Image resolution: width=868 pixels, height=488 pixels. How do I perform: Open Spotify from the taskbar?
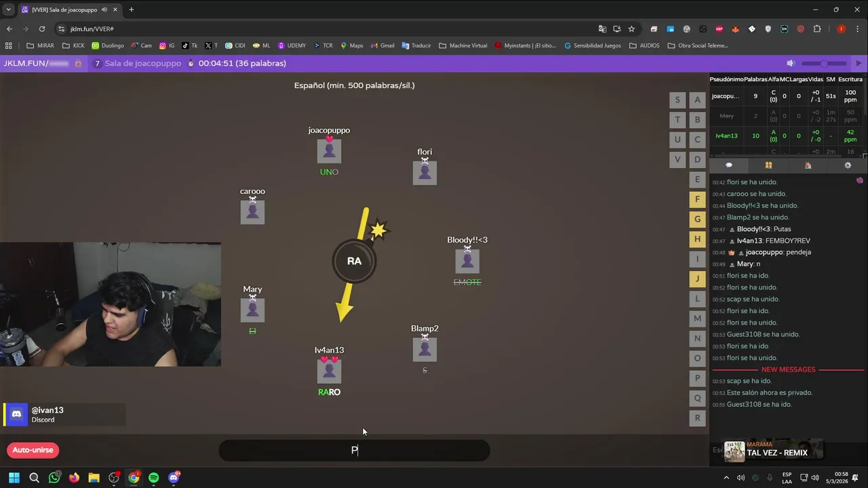click(x=154, y=478)
